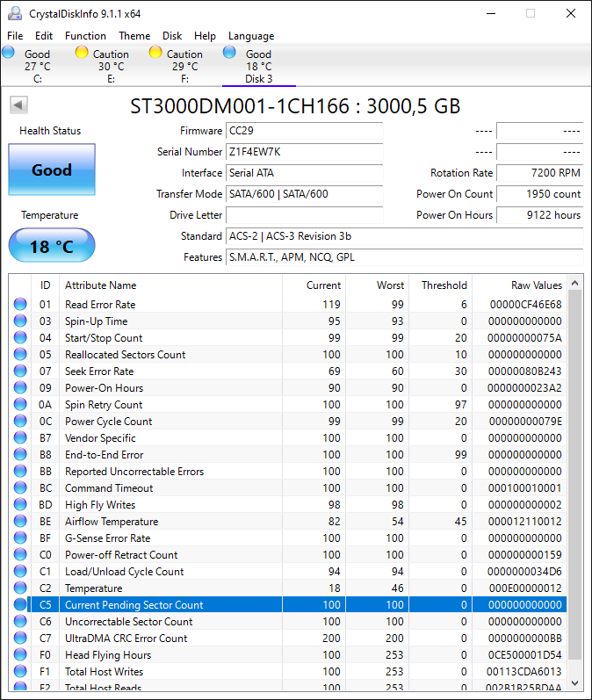
Task: Open the Help menu
Action: pyautogui.click(x=205, y=36)
